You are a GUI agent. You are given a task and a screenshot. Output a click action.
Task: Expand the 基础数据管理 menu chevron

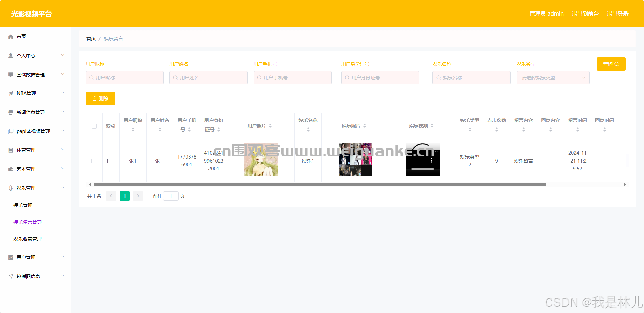(63, 74)
